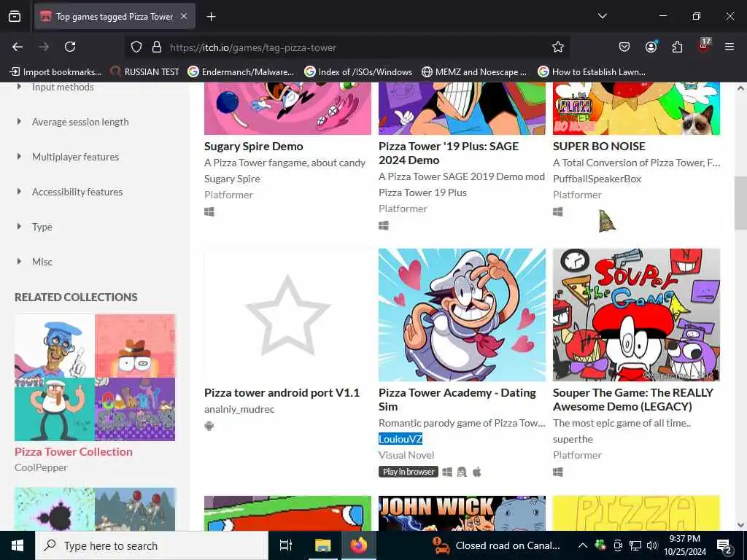Open the Firefox account icon
The image size is (747, 560).
[651, 47]
